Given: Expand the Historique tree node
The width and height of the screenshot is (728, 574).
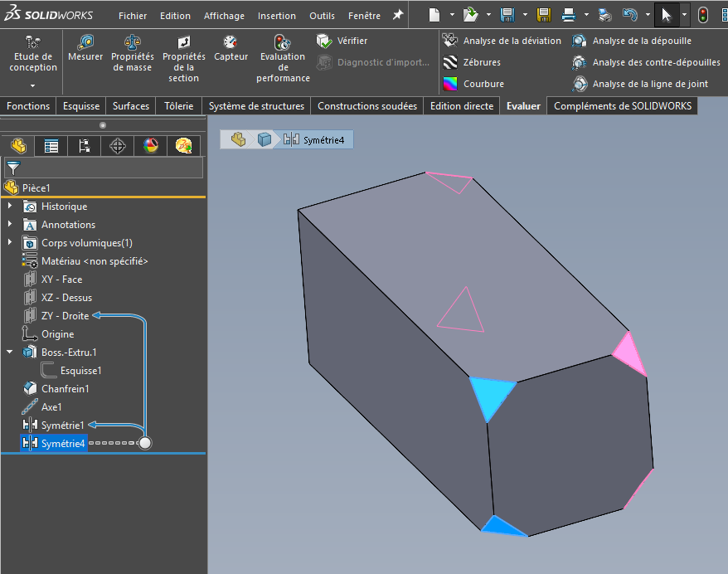Looking at the screenshot, I should (10, 207).
